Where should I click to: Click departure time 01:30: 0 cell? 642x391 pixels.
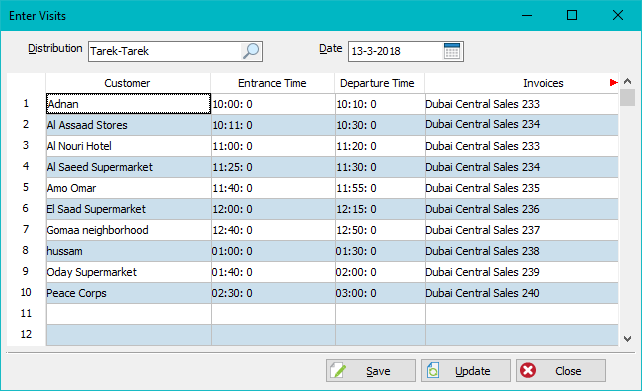(380, 251)
